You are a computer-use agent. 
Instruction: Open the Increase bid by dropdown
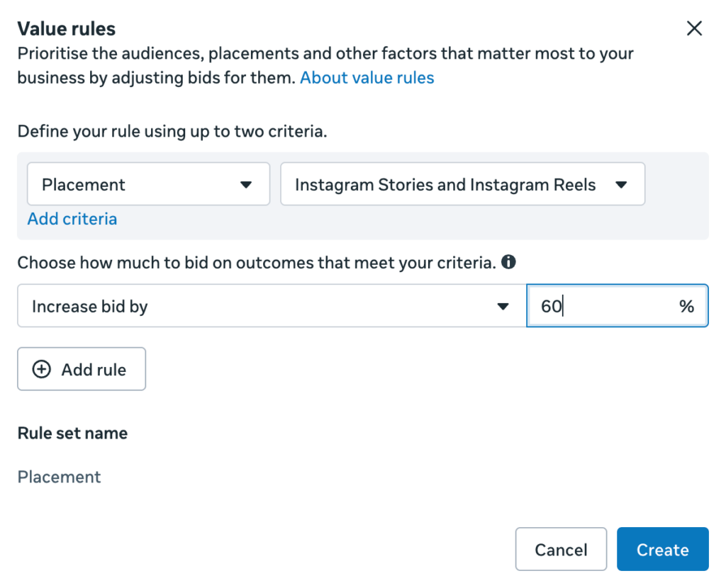pos(272,306)
